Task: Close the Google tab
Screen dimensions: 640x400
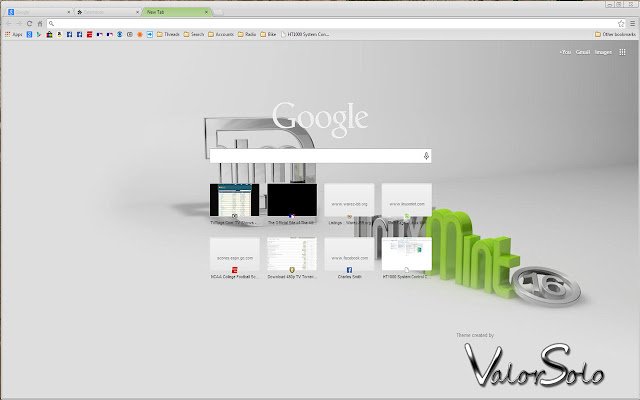Action: click(68, 12)
